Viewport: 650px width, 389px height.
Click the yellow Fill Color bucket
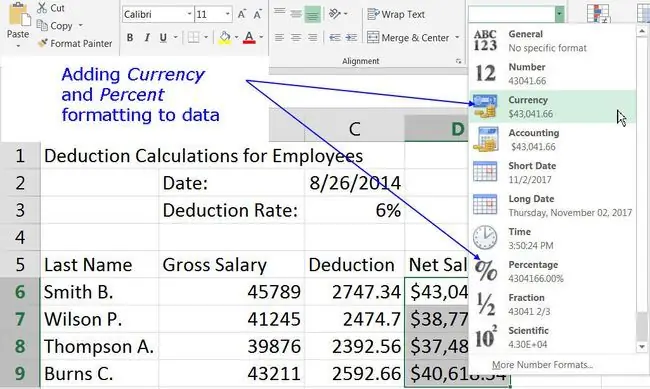(225, 38)
